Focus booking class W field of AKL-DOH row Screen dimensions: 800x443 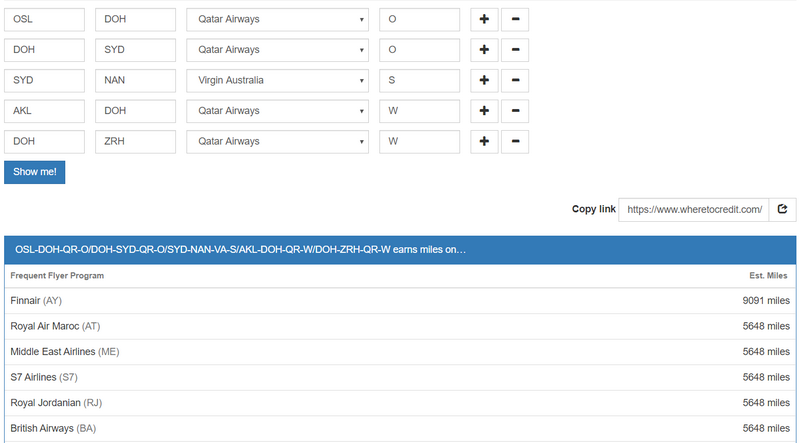pyautogui.click(x=419, y=111)
